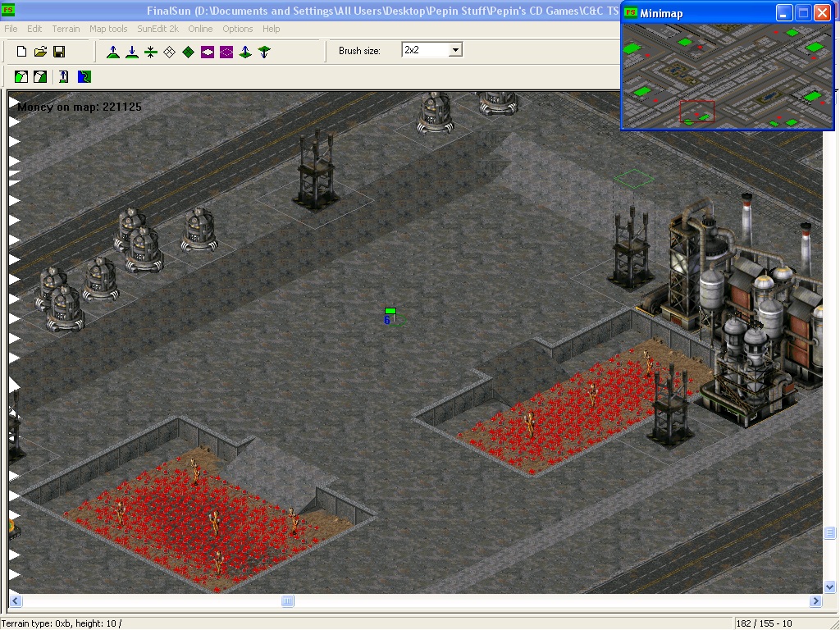
Task: Click the horizontal scrollbar thumb
Action: tap(288, 601)
